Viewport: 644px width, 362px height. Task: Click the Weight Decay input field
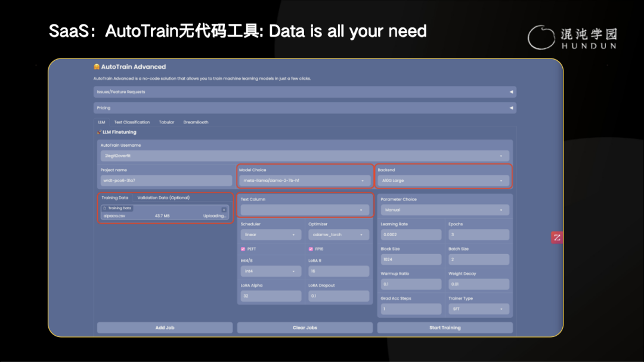[x=478, y=284]
